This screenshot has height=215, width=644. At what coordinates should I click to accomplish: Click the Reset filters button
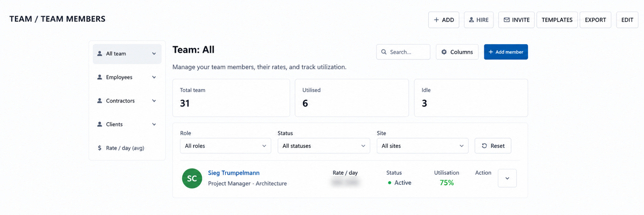[x=493, y=146]
